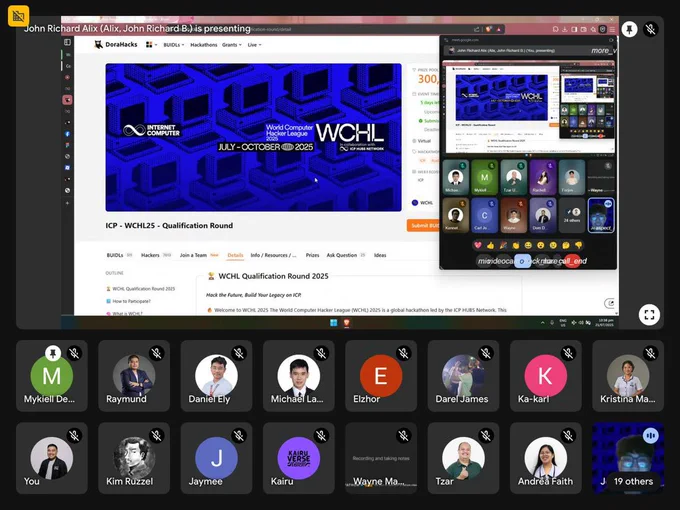The image size is (680, 510).
Task: Click the muted mic icon on Daniel Ely's tile
Action: pos(239,353)
